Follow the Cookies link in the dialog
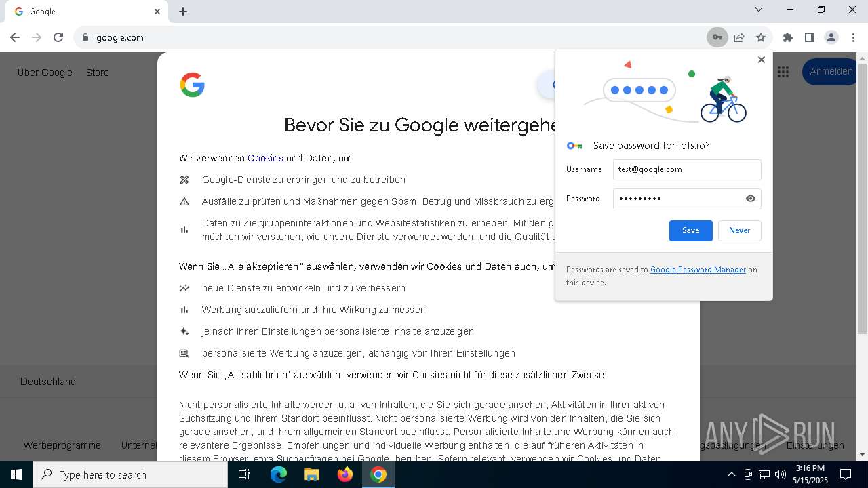 coord(265,158)
